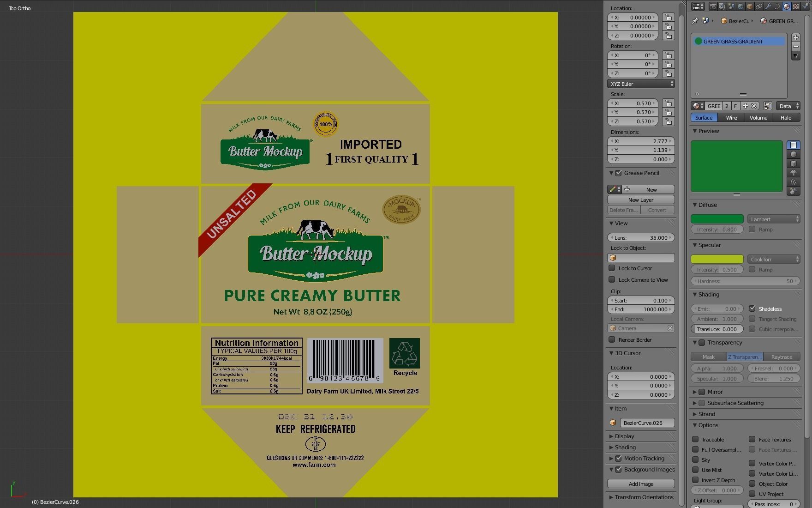Lock the Scale Z axis
This screenshot has height=508, width=812.
[x=668, y=121]
